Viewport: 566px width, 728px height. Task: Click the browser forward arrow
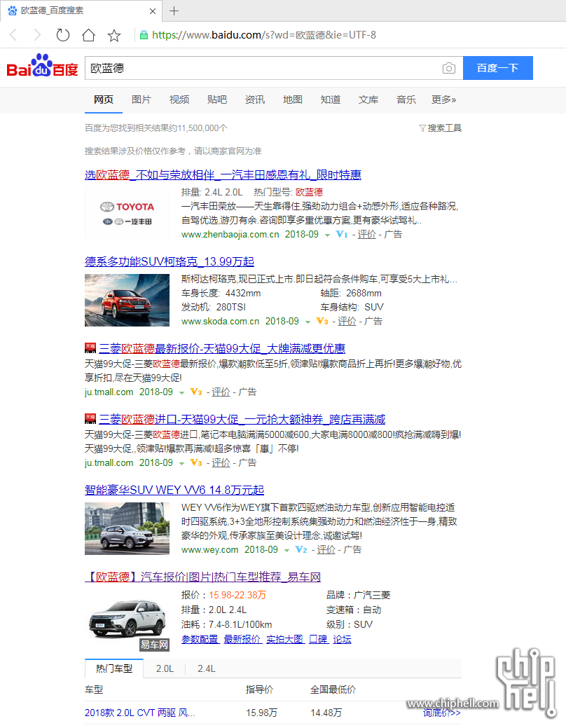pos(38,35)
